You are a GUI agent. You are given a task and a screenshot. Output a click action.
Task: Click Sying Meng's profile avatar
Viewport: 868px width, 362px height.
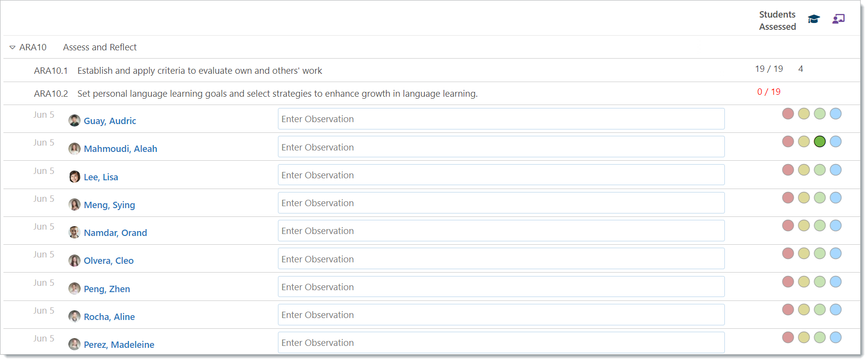pos(74,205)
